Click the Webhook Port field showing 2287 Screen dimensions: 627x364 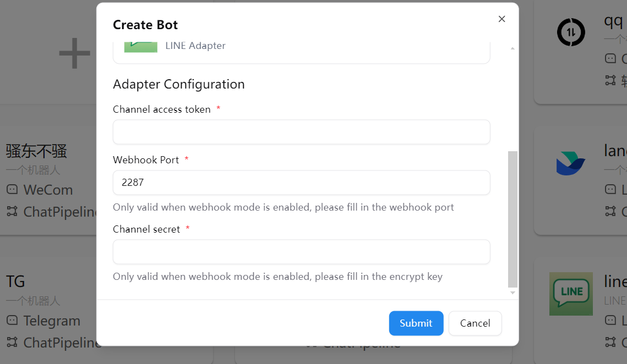(x=301, y=183)
